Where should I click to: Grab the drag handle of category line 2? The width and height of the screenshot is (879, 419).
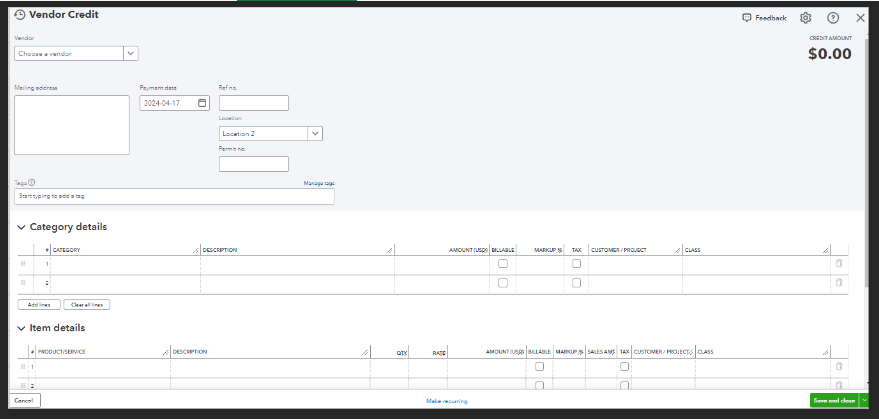tap(23, 283)
